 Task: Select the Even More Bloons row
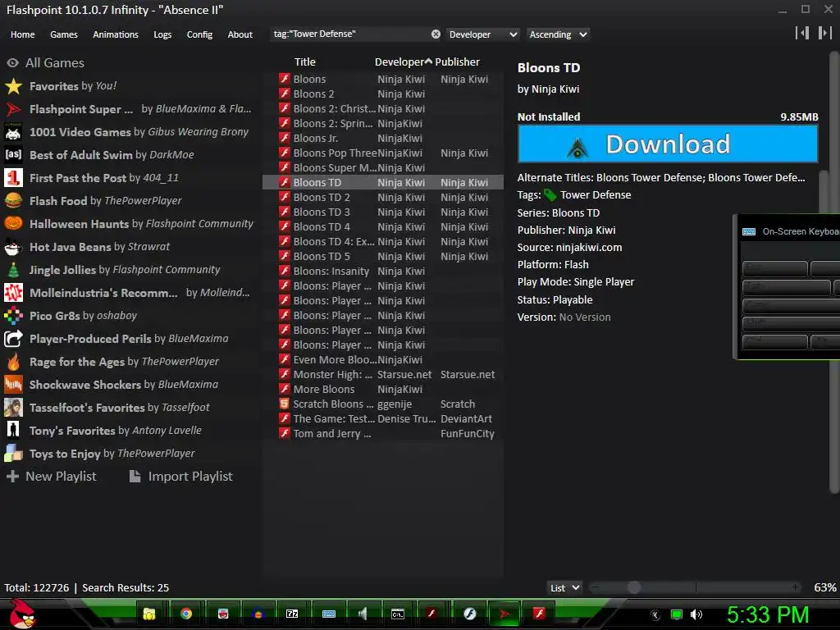pyautogui.click(x=383, y=360)
